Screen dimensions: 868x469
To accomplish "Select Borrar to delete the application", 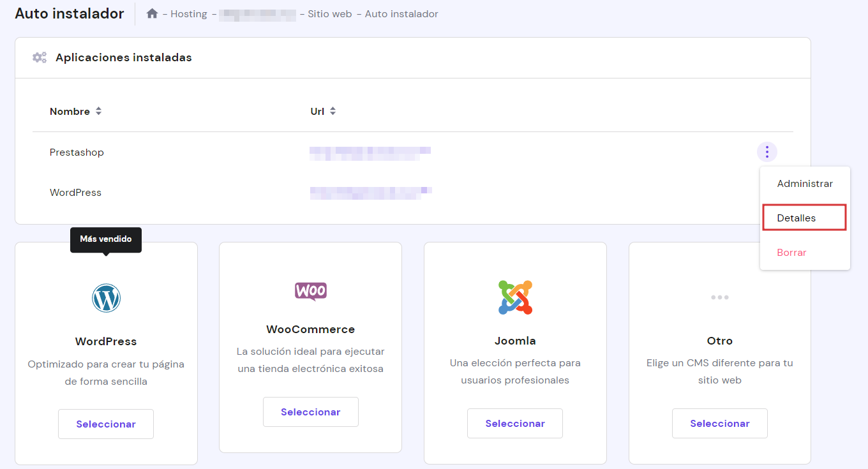I will pyautogui.click(x=791, y=252).
